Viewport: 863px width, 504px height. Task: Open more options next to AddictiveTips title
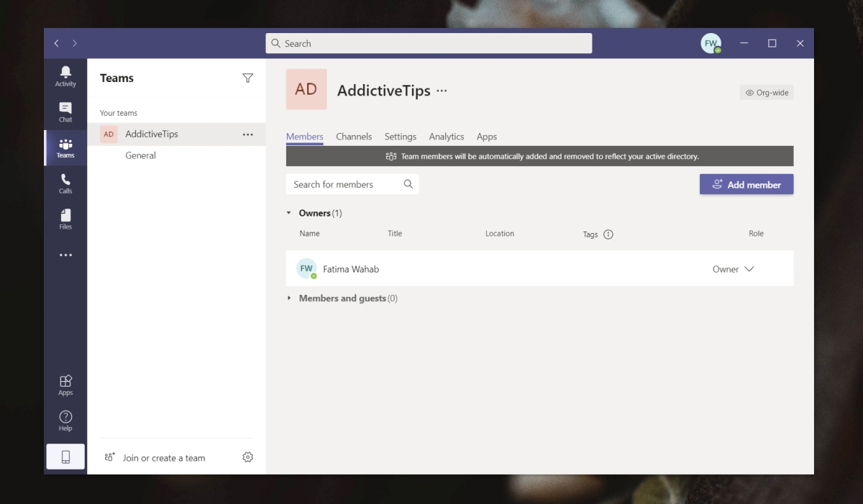[442, 91]
